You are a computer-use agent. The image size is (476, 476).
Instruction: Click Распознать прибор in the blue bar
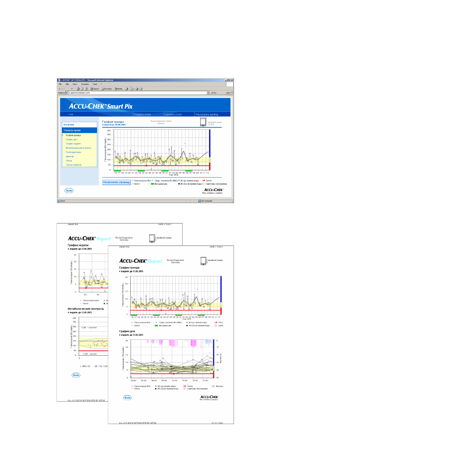pyautogui.click(x=207, y=114)
